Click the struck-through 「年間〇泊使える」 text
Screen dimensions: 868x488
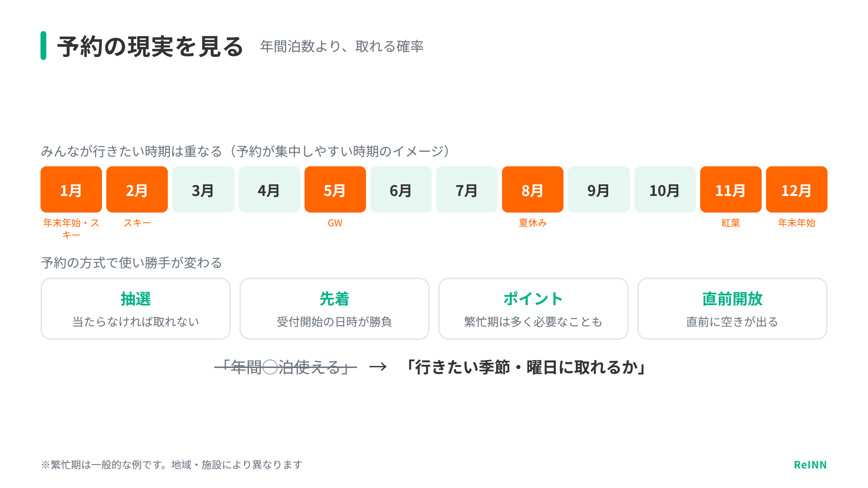point(286,367)
